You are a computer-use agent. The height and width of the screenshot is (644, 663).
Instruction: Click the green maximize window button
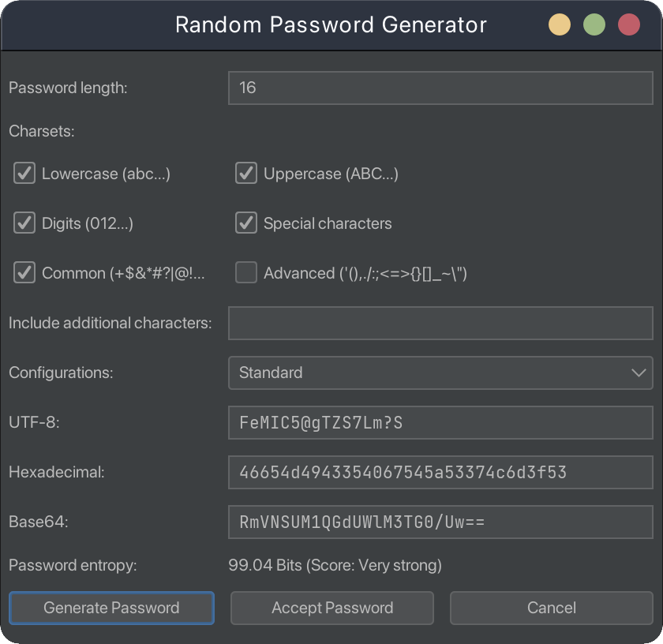594,24
